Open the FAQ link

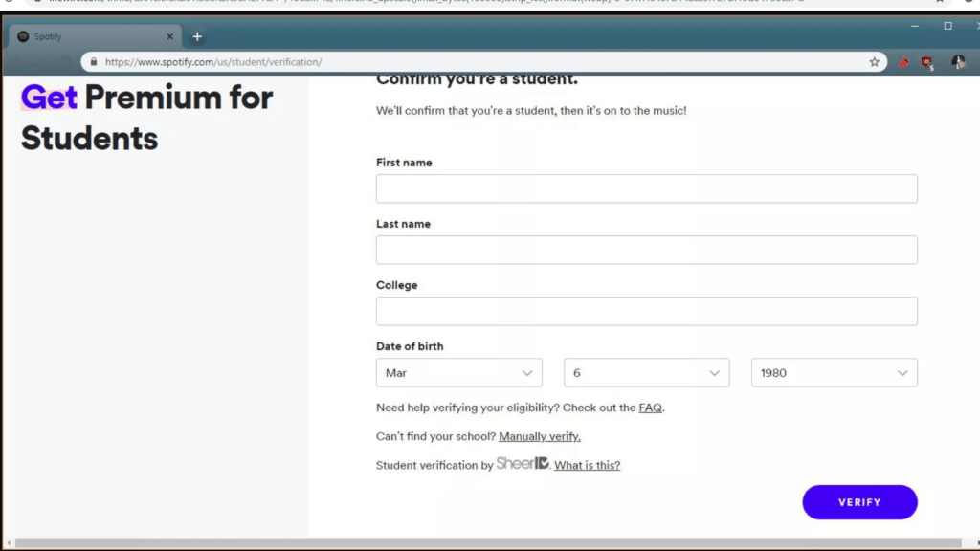coord(650,408)
